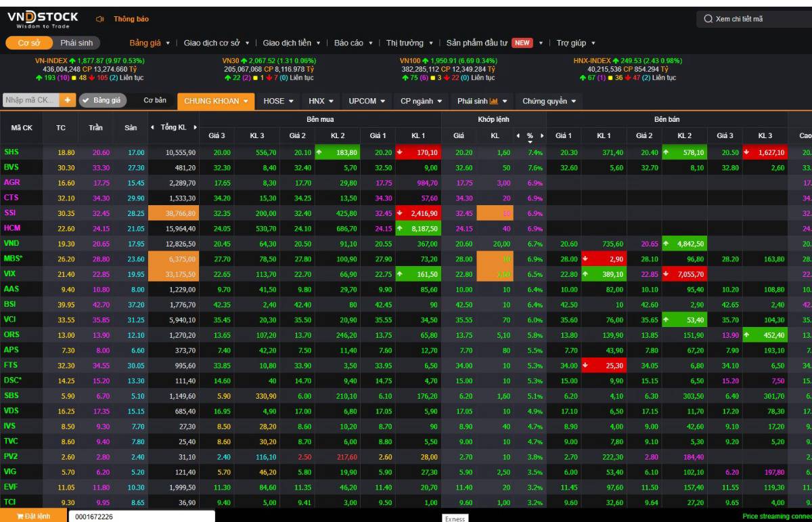This screenshot has width=812, height=522.
Task: Open the Báo cáo menu
Action: 354,43
